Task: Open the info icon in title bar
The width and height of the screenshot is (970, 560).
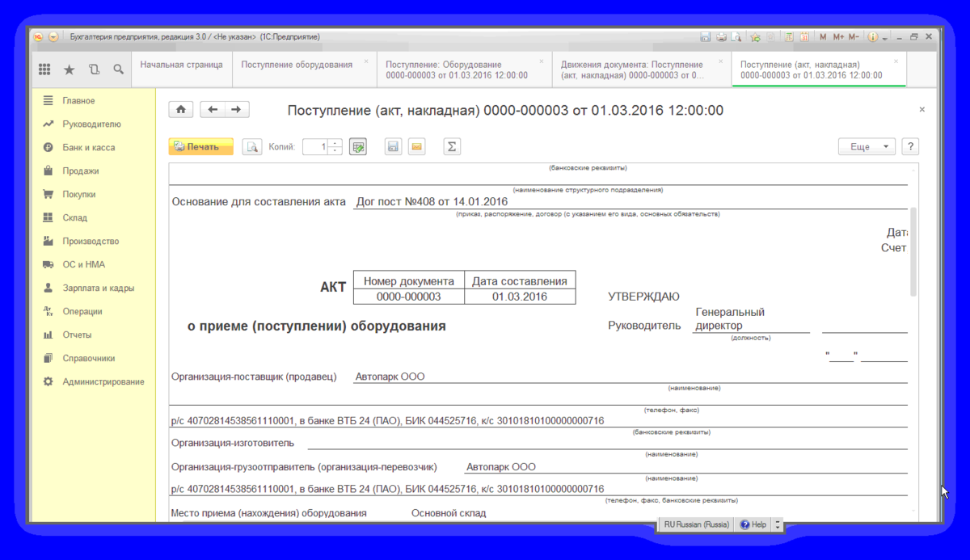Action: click(873, 37)
